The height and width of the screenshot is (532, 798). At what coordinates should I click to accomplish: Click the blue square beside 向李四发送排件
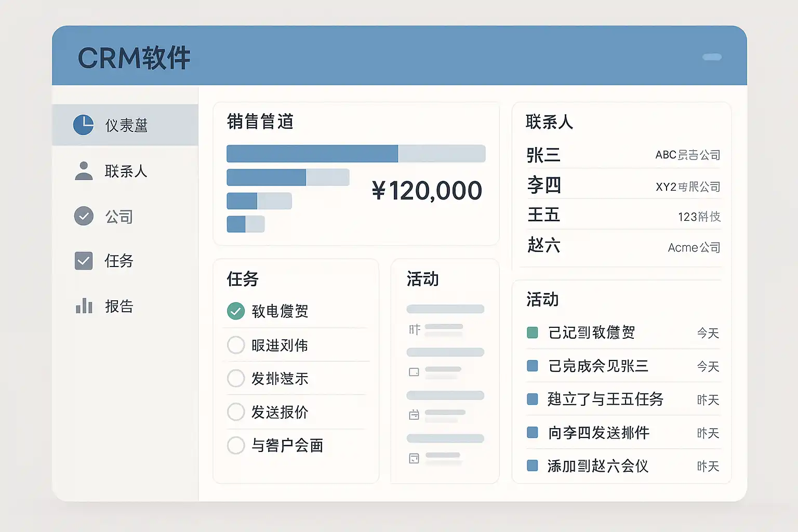[x=533, y=432]
